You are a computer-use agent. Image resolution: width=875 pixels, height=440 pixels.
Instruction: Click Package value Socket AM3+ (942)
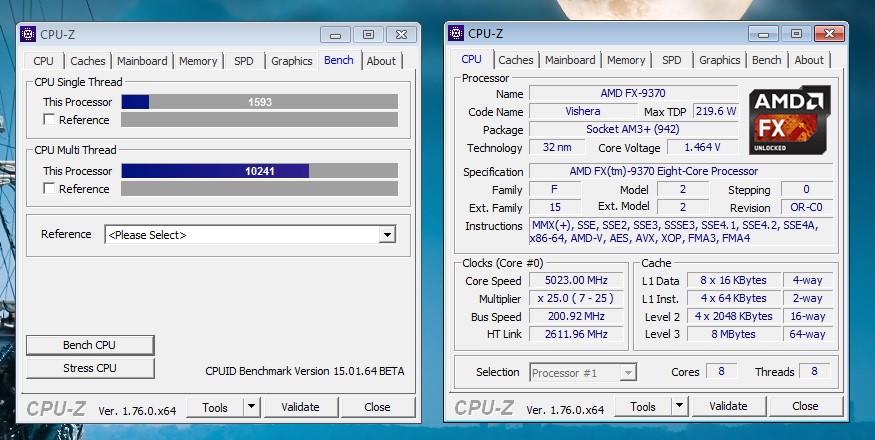pyautogui.click(x=633, y=129)
